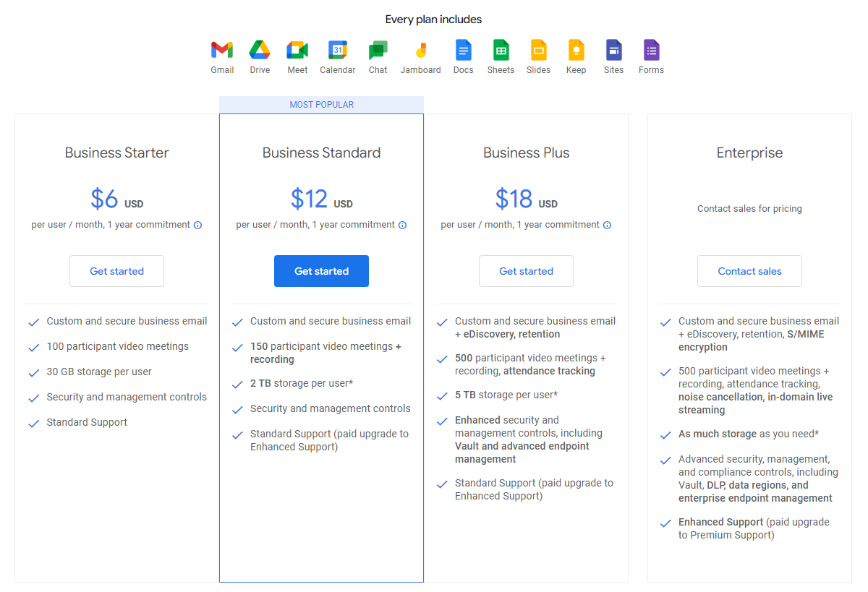Click the $6 USD price
Screen dimensions: 868x592
[x=116, y=198]
